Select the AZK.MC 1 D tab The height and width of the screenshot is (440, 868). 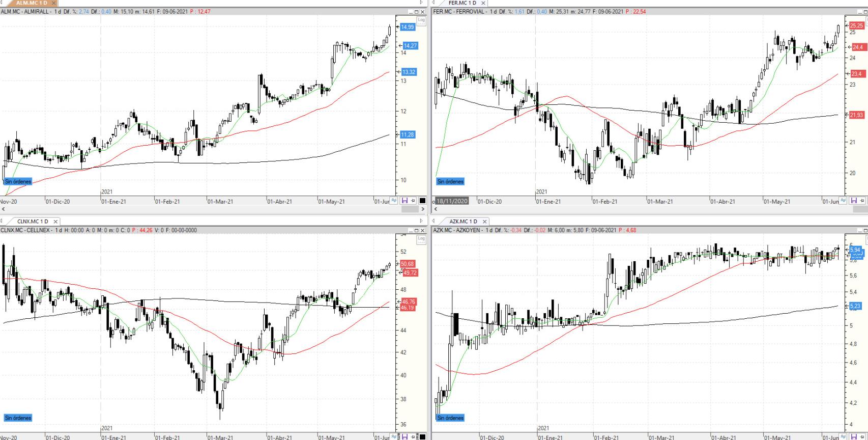462,222
